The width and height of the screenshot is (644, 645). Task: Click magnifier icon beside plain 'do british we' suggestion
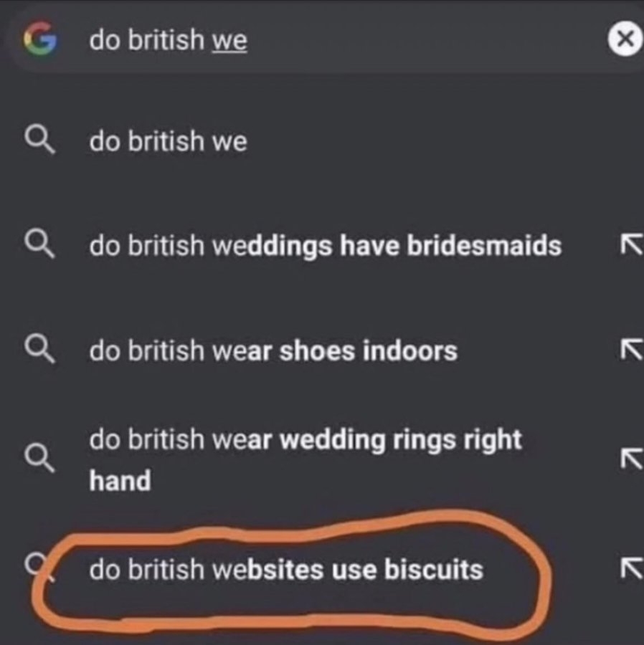pos(39,141)
